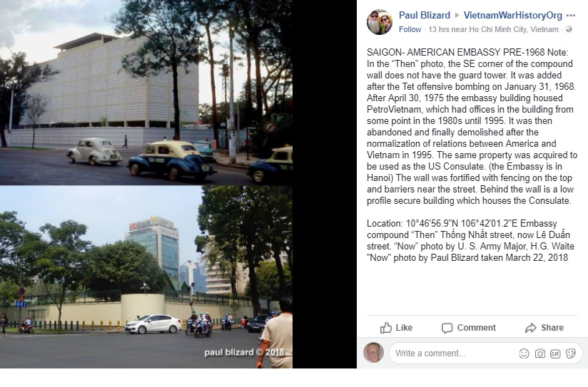
Task: Open the three-dot post options menu
Action: coord(571,16)
